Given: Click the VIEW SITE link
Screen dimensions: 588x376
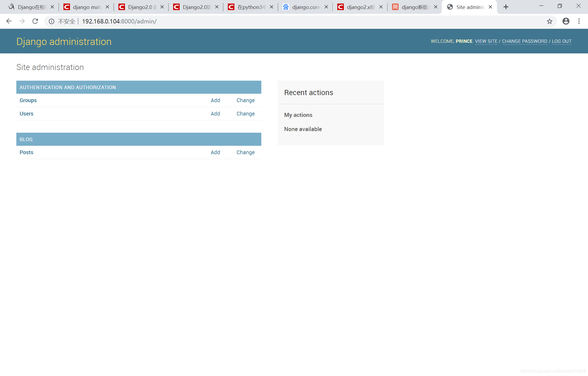Looking at the screenshot, I should pyautogui.click(x=486, y=41).
